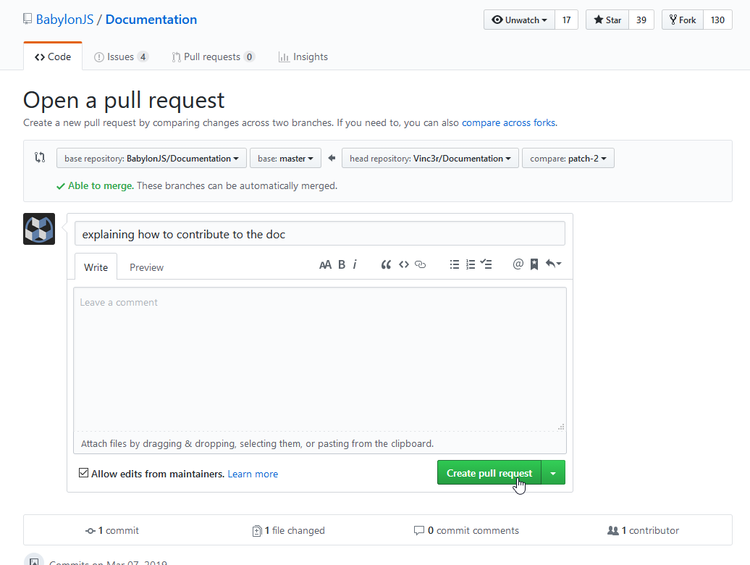Image resolution: width=750 pixels, height=565 pixels.
Task: Switch to the Preview tab
Action: (x=146, y=267)
